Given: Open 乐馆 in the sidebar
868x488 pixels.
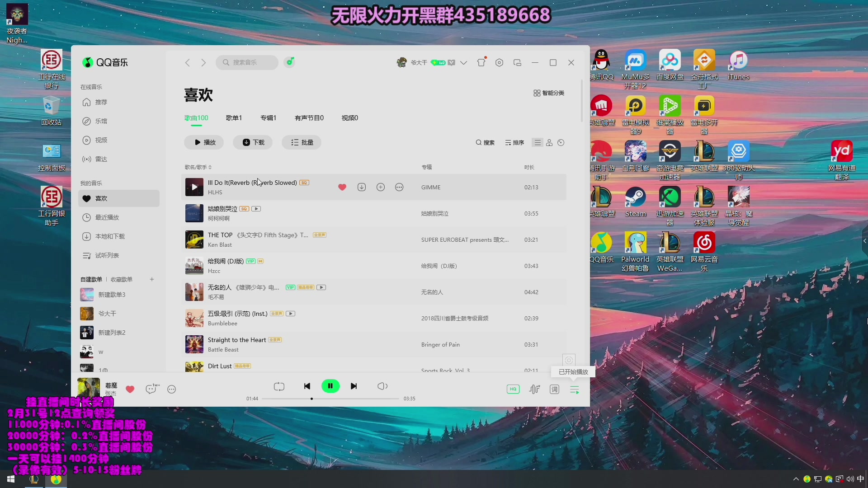Looking at the screenshot, I should point(119,121).
